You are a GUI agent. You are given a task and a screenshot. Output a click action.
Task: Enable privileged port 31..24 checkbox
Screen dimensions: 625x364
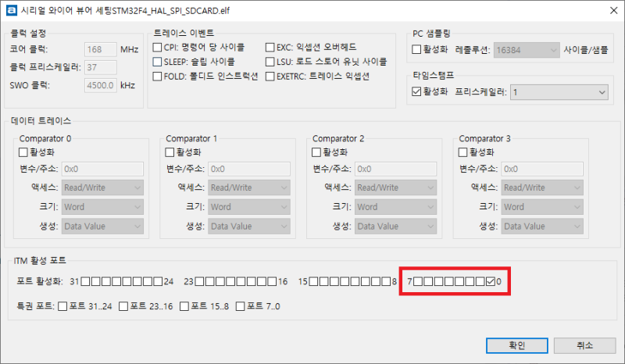(62, 306)
